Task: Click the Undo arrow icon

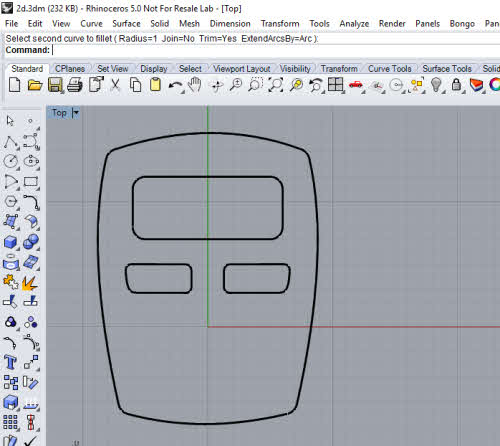Action: (x=175, y=85)
